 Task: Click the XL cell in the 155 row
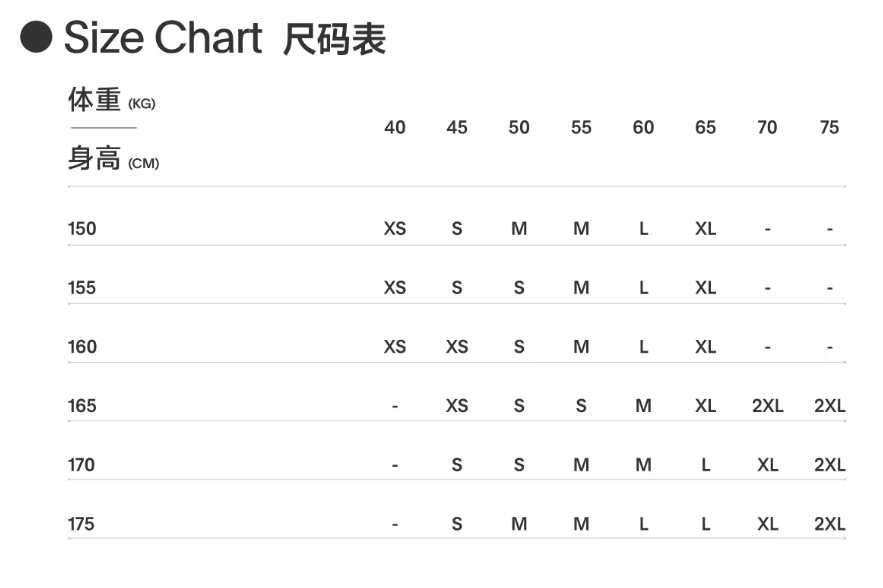pyautogui.click(x=705, y=288)
